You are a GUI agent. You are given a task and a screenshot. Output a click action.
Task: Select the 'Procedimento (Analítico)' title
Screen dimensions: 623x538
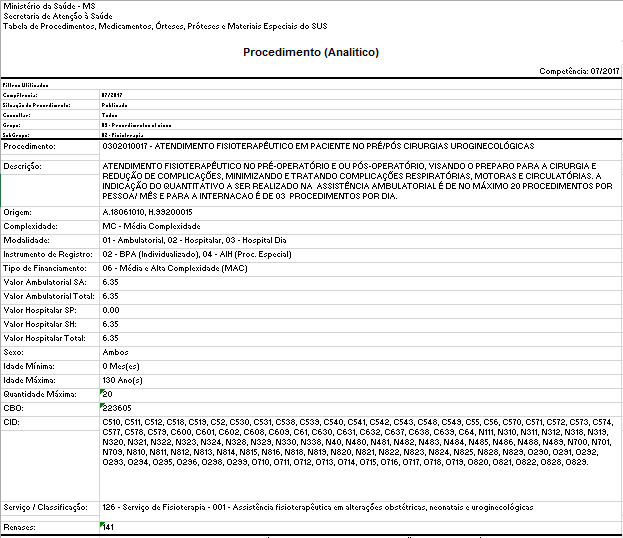(x=311, y=52)
